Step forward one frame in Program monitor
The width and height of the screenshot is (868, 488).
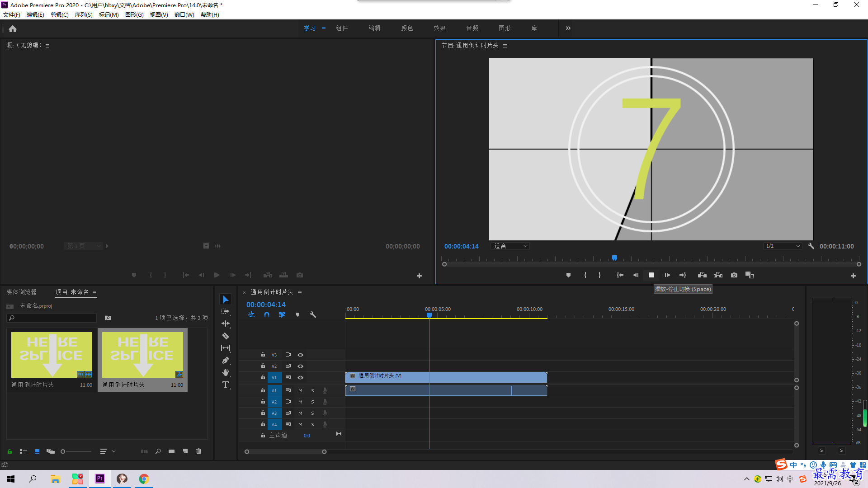point(667,275)
